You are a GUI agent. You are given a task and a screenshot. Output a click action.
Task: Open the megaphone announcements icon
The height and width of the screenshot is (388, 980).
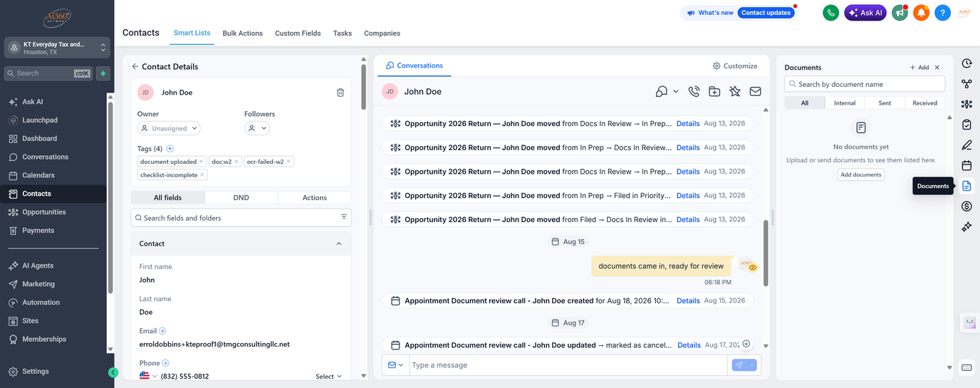[900, 13]
